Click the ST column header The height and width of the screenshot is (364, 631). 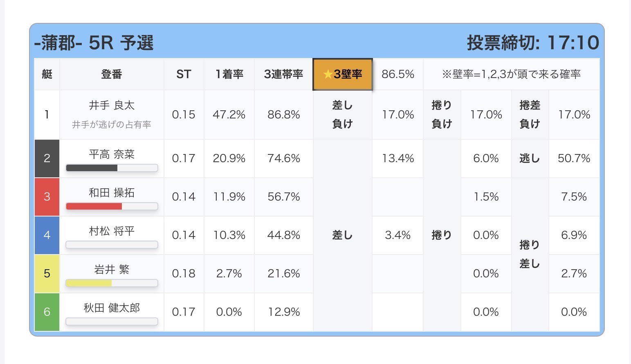[184, 74]
